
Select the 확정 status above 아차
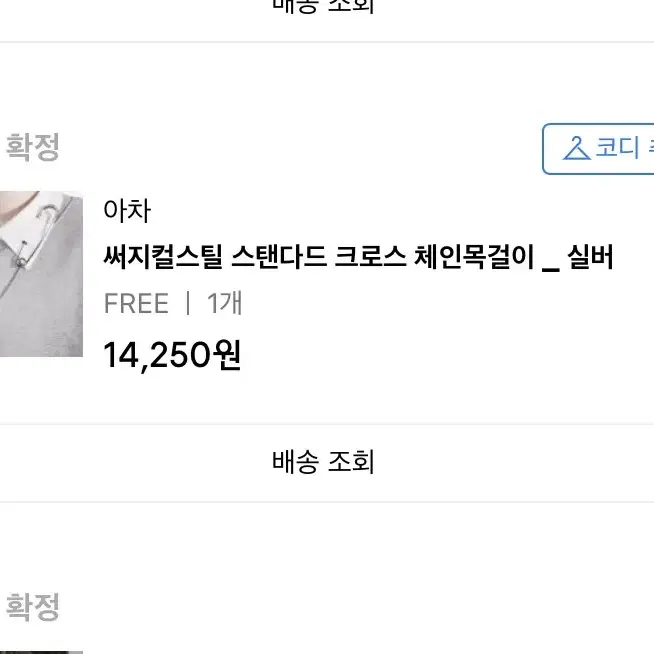click(x=33, y=147)
